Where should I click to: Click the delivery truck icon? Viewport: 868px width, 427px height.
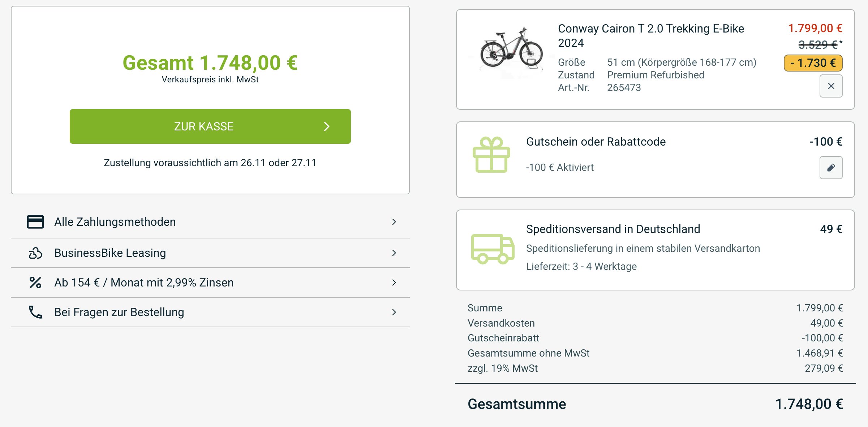point(493,249)
